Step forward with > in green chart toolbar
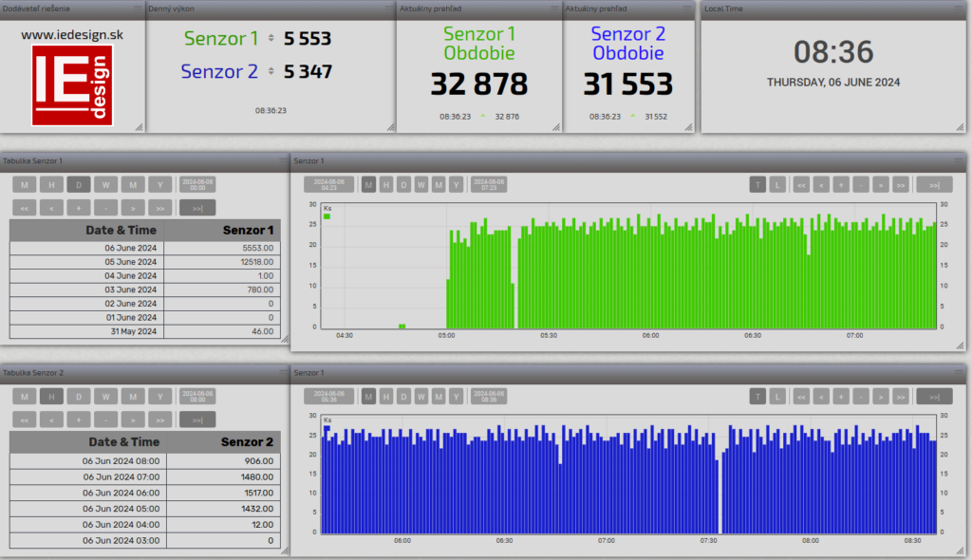Image resolution: width=972 pixels, height=560 pixels. (881, 185)
